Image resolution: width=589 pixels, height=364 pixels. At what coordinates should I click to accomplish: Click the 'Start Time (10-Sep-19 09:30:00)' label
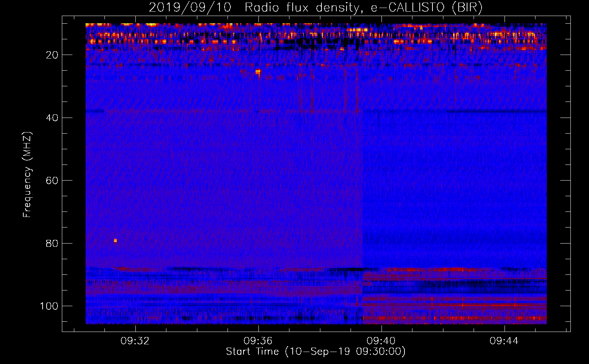click(316, 352)
